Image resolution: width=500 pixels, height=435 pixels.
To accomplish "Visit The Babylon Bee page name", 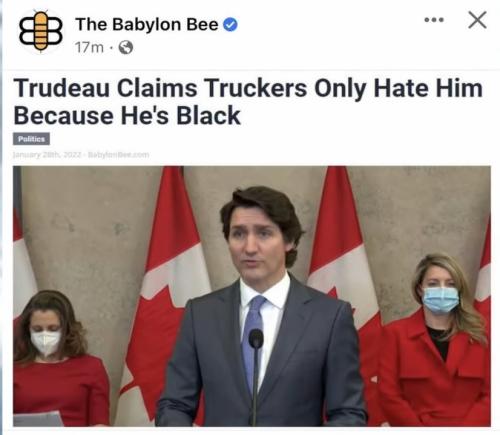I will 147,24.
